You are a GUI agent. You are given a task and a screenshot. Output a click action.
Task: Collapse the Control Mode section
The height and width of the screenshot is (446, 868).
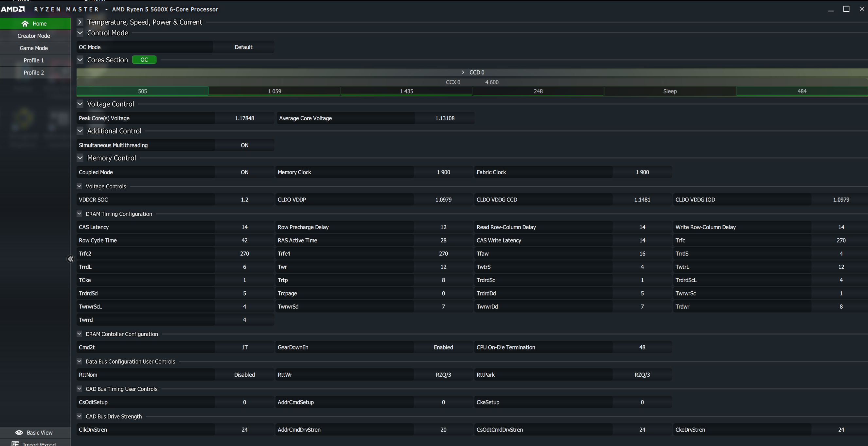80,33
